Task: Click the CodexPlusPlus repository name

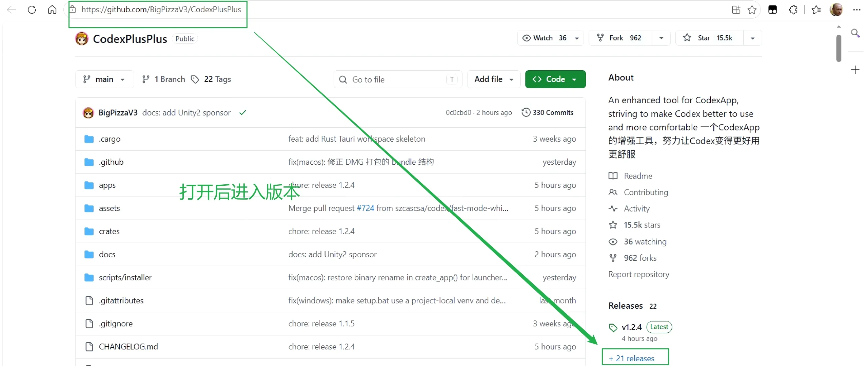Action: pos(130,39)
